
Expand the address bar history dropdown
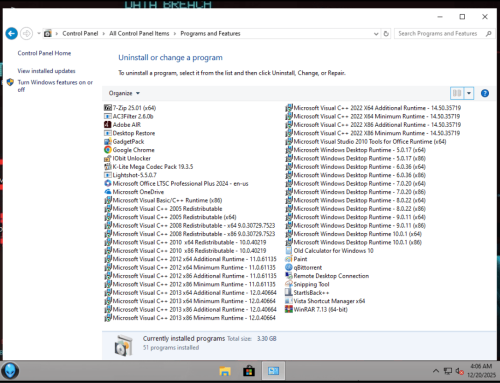click(x=376, y=34)
